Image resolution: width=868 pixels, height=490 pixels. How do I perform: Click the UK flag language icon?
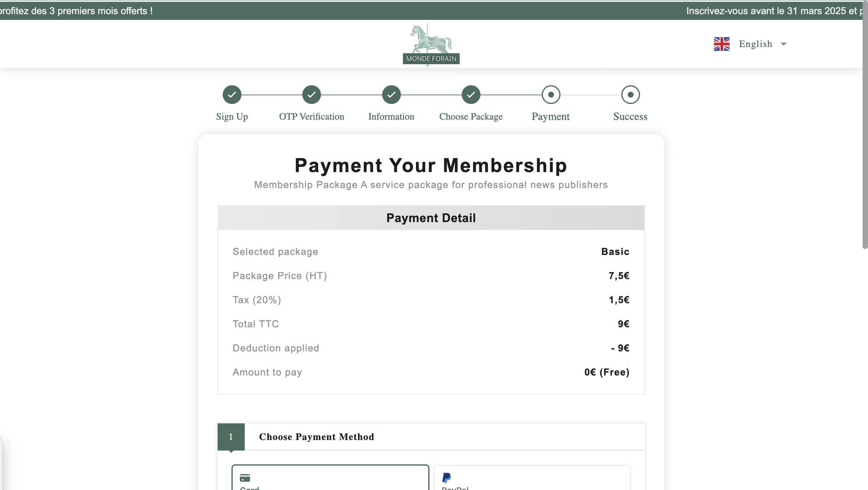(722, 44)
